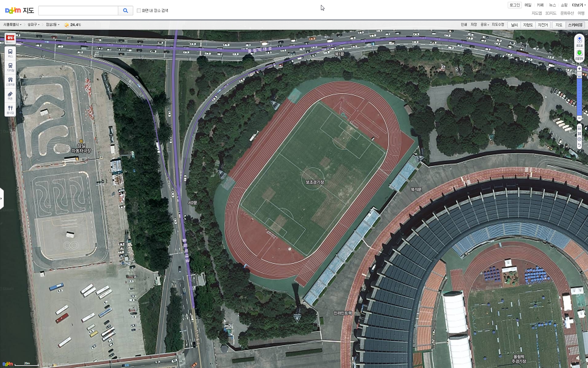Click weather icon beside 24.4℃
Screen dimensions: 588x368
pos(66,25)
